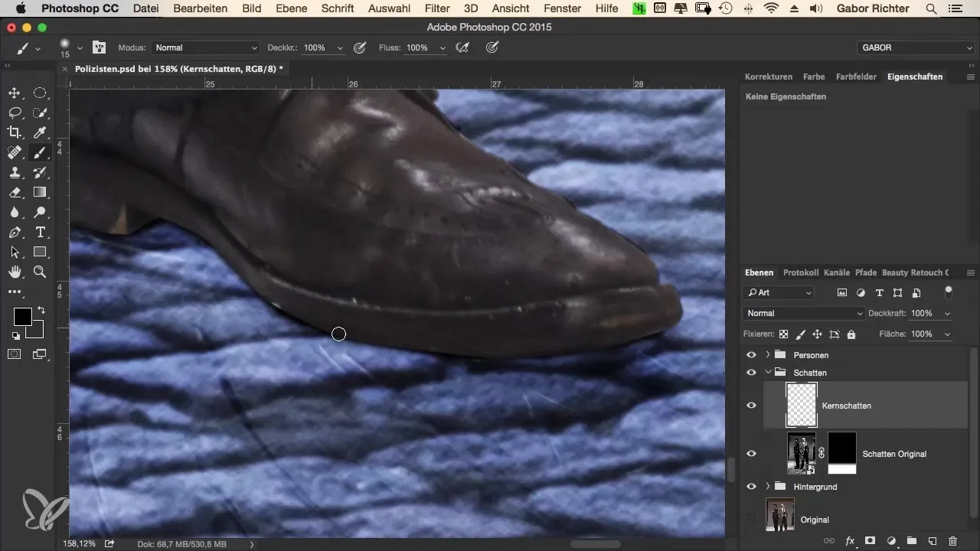The width and height of the screenshot is (980, 551).
Task: Open the Filter menu
Action: coord(436,8)
